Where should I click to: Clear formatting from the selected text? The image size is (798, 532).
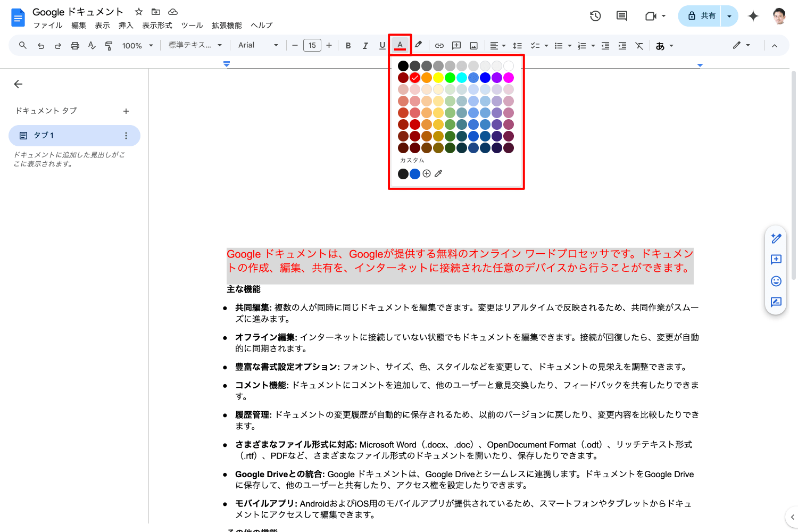click(x=639, y=46)
